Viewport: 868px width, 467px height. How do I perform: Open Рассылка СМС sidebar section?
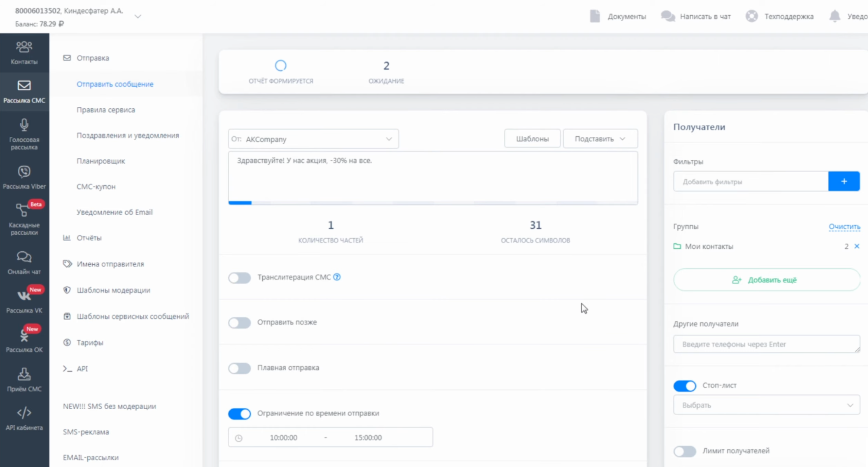coord(24,92)
